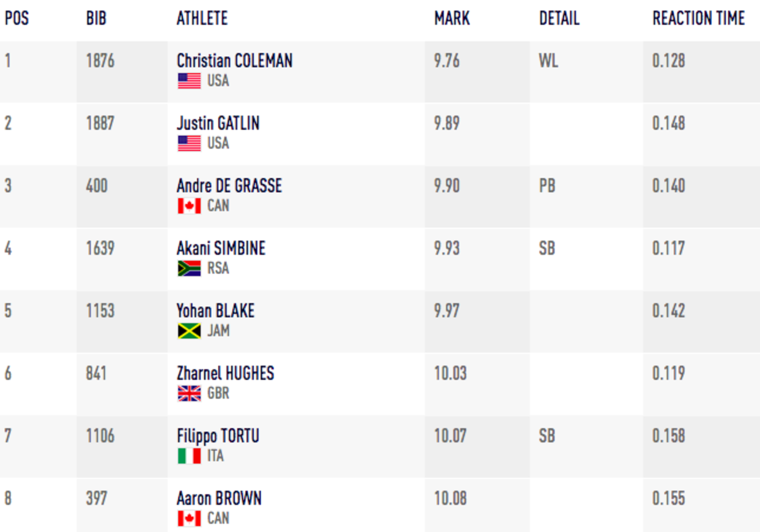
Task: Click the Italy flag beside ITA
Action: pyautogui.click(x=189, y=456)
